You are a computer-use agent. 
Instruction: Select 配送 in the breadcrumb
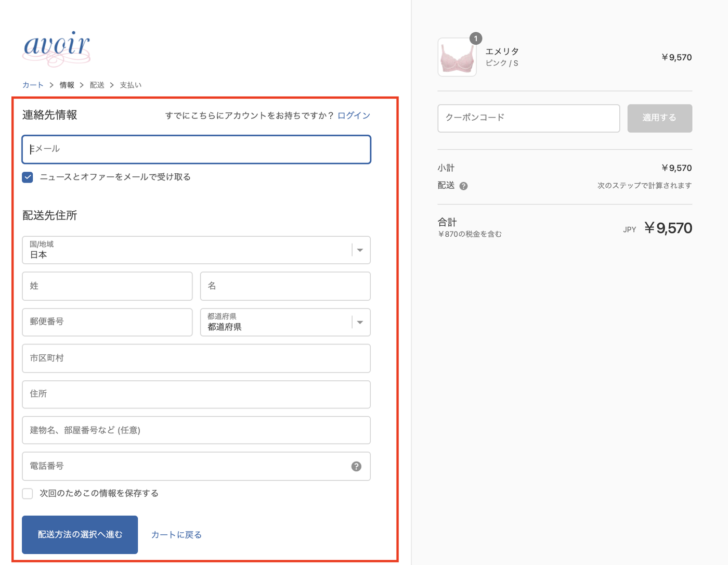click(97, 84)
